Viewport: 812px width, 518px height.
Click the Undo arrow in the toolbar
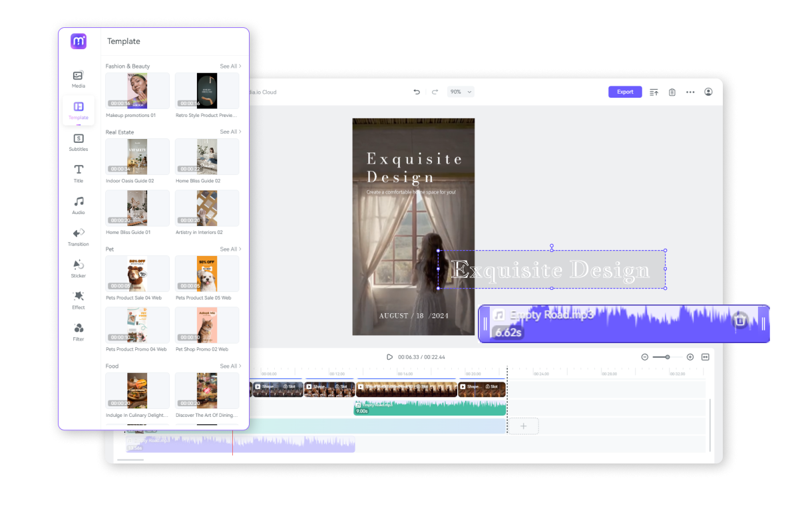click(417, 92)
